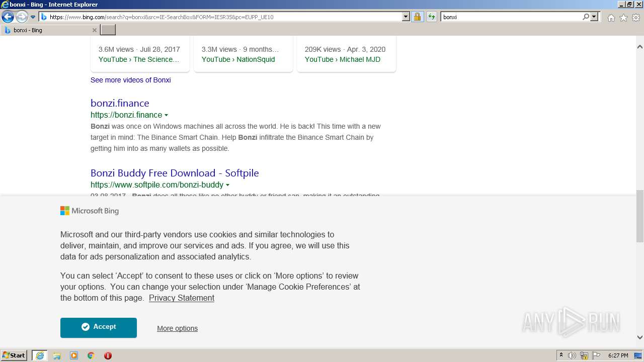
Task: Expand the address bar autocomplete dropdown
Action: pyautogui.click(x=406, y=17)
